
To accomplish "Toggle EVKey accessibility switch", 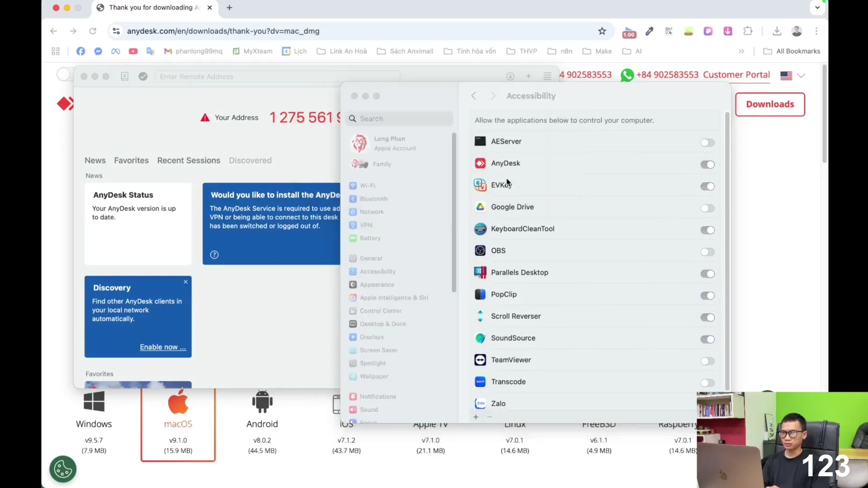I will (708, 186).
